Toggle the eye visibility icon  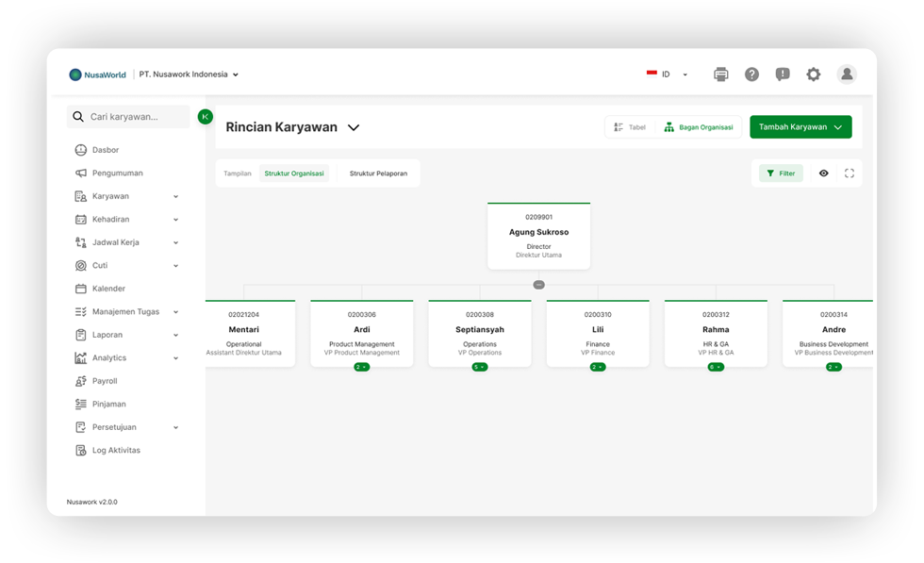[x=824, y=174]
